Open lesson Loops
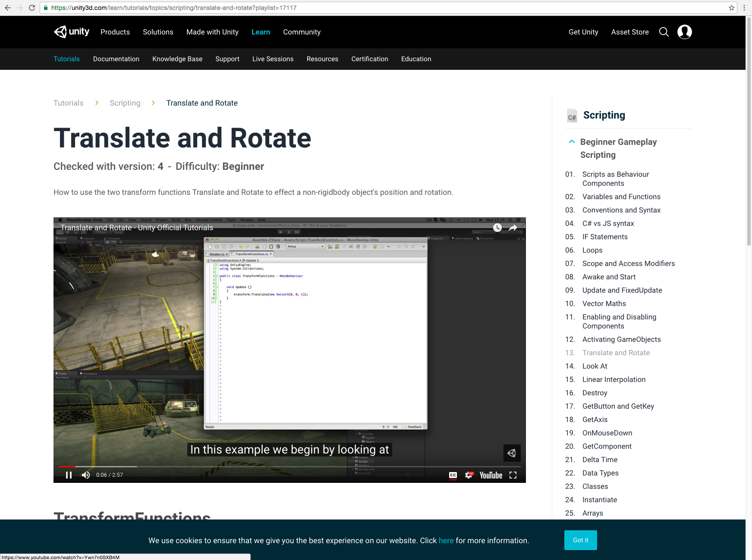The height and width of the screenshot is (560, 752). (592, 250)
